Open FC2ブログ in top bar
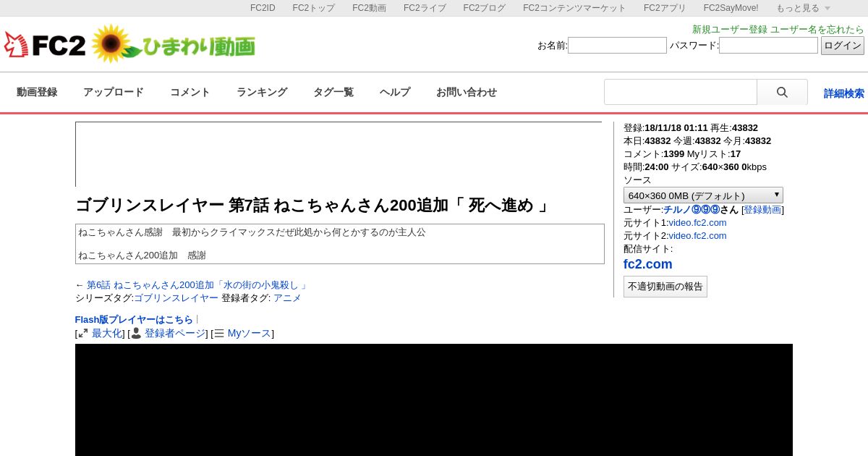The height and width of the screenshot is (456, 868). coord(485,8)
